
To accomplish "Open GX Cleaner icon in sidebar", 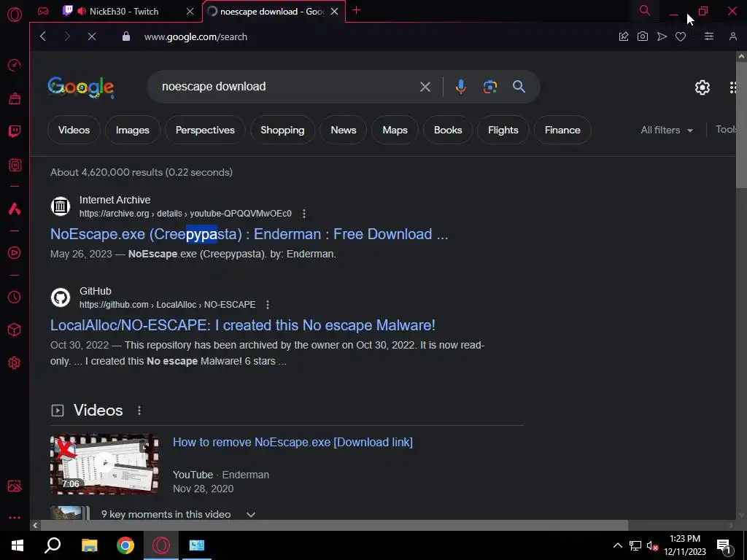I will 15,98.
